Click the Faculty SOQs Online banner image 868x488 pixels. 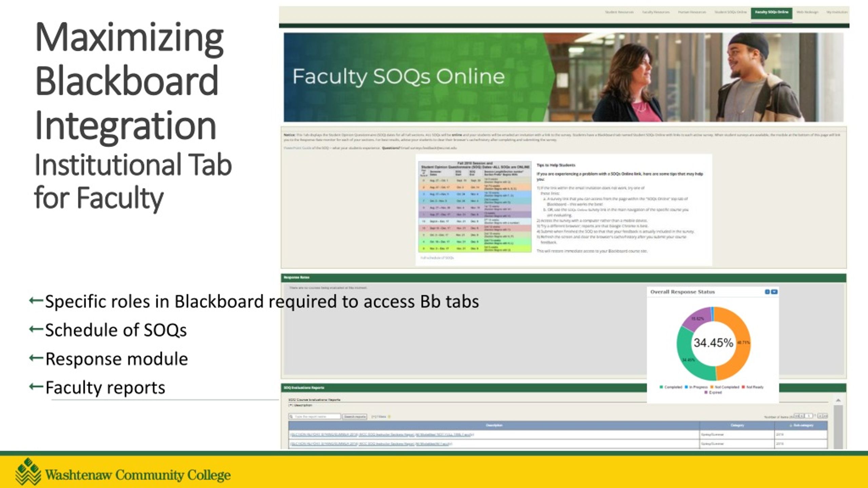coord(563,77)
